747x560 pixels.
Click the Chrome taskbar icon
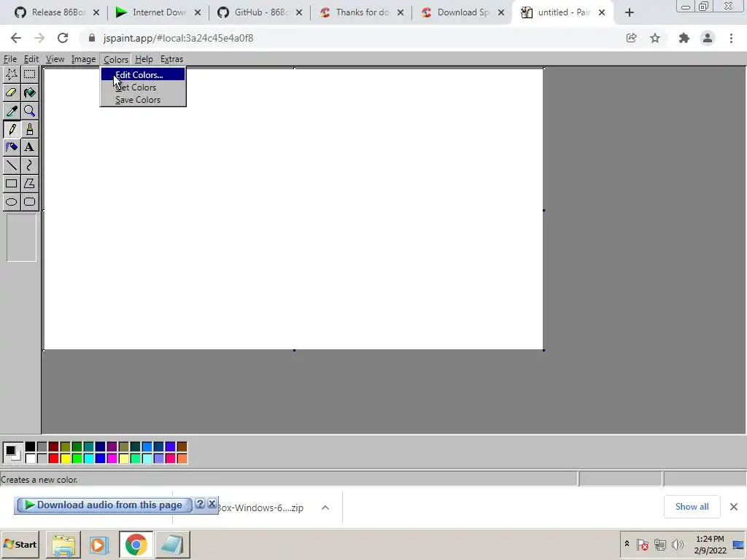point(136,545)
